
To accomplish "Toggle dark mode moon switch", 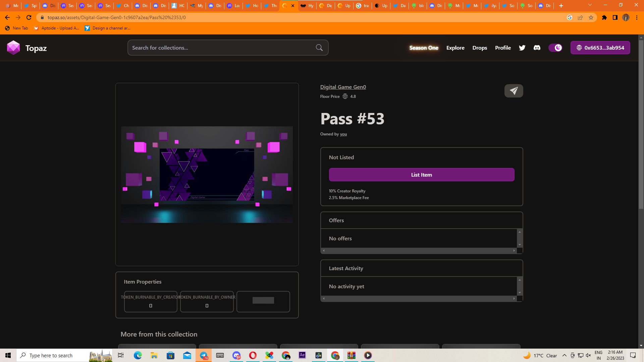I will 555,48.
